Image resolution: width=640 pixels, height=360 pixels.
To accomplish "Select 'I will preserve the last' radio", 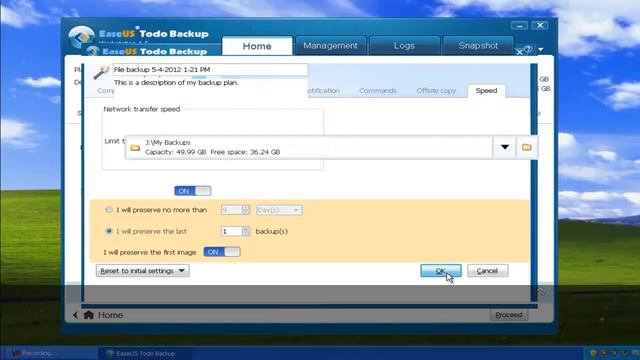I will point(109,231).
